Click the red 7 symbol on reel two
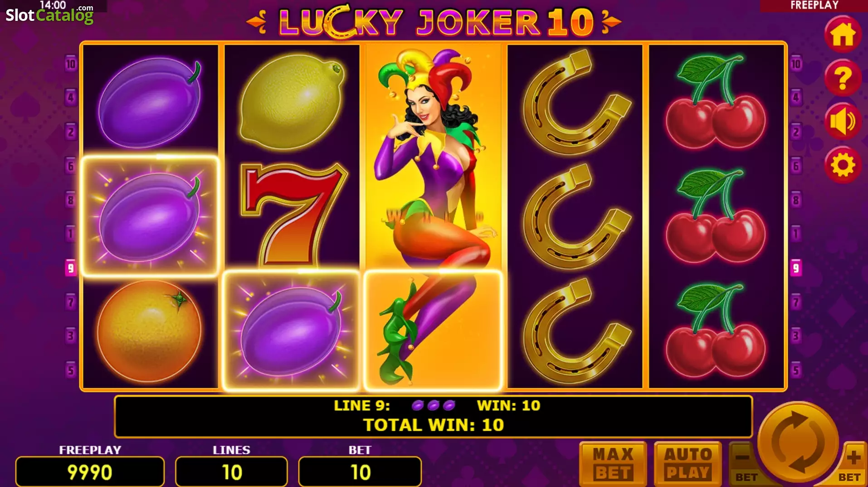The image size is (868, 487). [293, 213]
